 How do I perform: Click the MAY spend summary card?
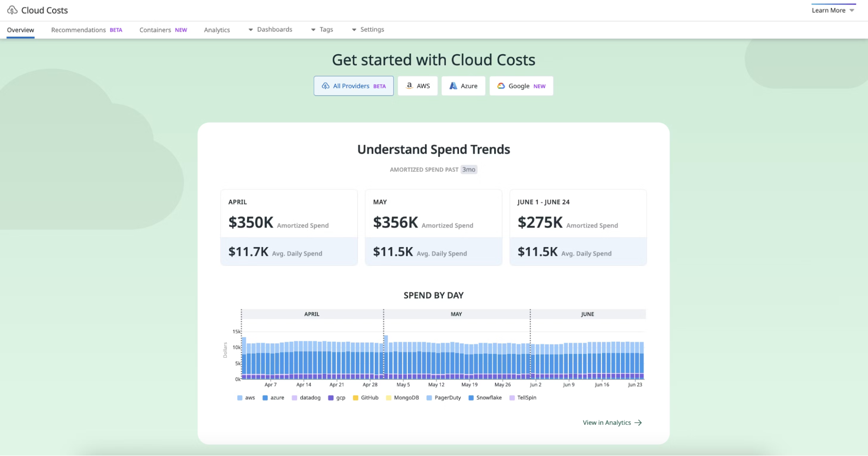(433, 227)
